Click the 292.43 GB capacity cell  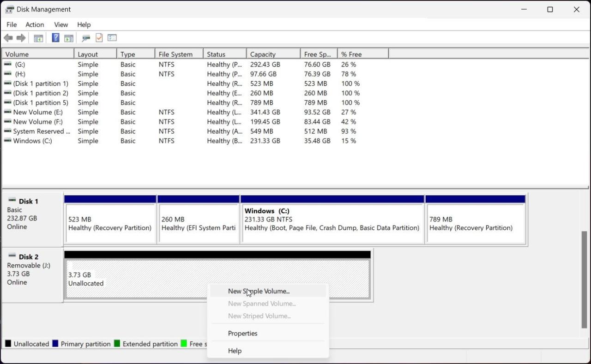pos(265,64)
